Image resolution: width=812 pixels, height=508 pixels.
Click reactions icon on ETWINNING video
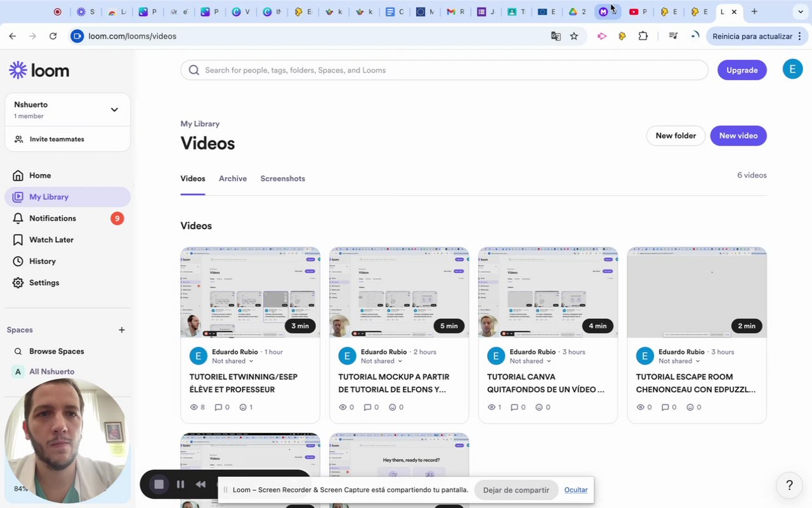click(243, 408)
